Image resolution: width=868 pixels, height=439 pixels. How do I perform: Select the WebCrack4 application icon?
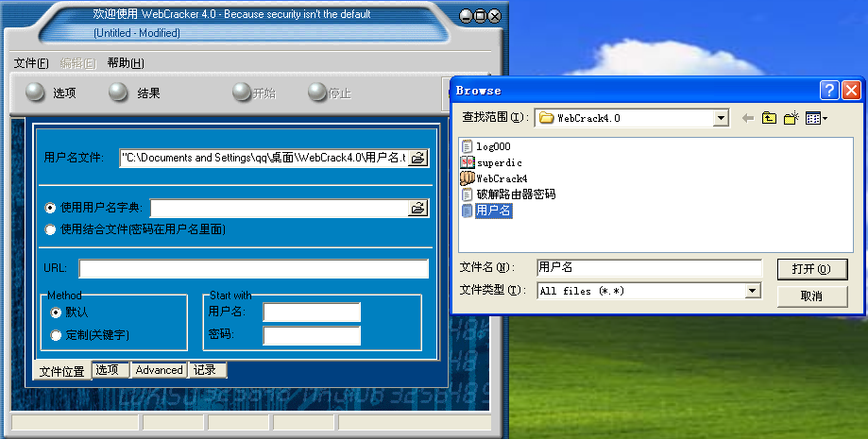(468, 178)
